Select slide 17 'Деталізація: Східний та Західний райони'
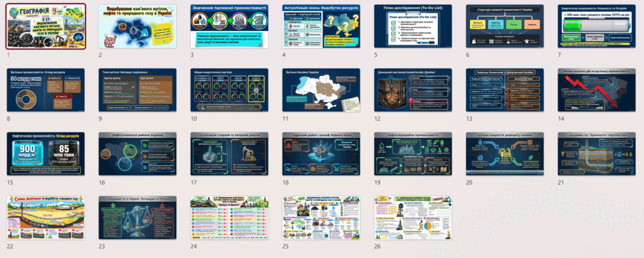 point(230,154)
